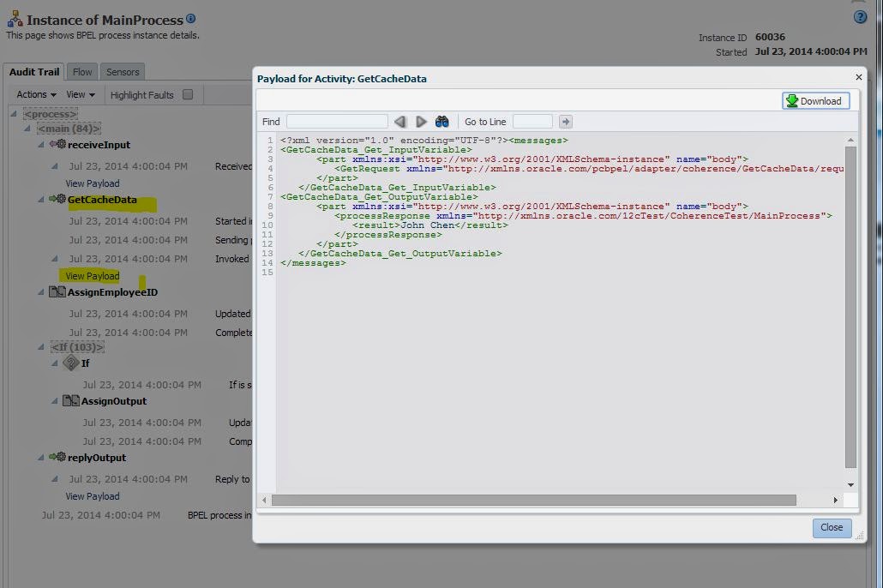Click the payload vertical scrollbar thumb
This screenshot has height=588, width=883.
tap(850, 308)
